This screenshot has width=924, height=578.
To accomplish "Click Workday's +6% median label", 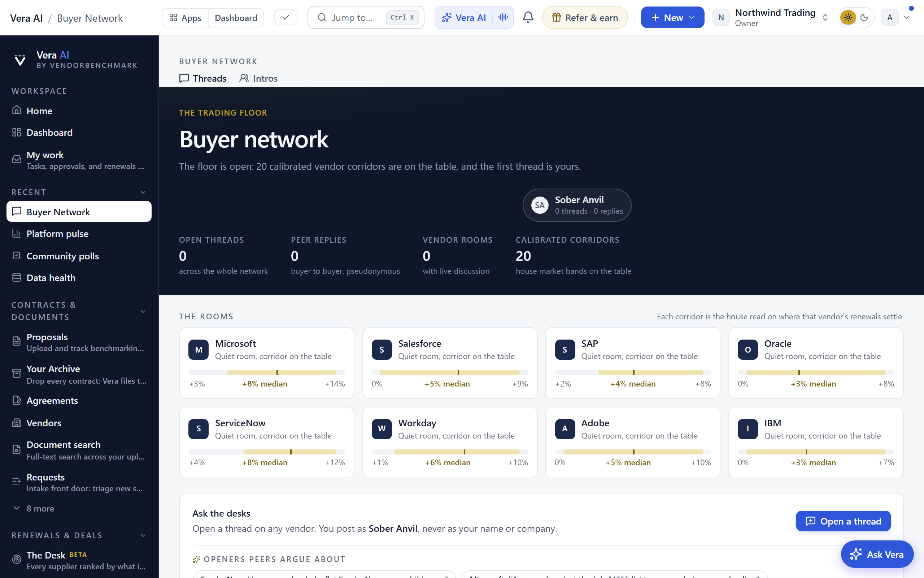I will coord(448,462).
